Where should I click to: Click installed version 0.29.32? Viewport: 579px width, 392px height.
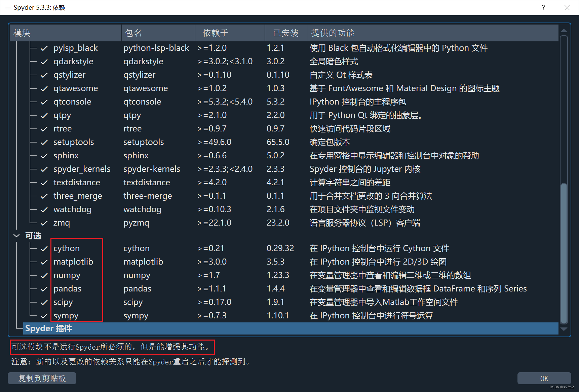(280, 248)
